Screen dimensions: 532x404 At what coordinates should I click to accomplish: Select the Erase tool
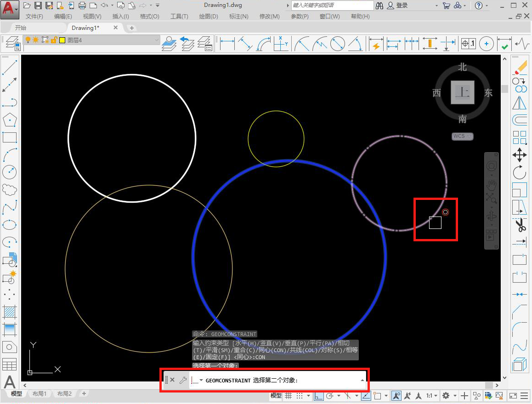click(520, 68)
